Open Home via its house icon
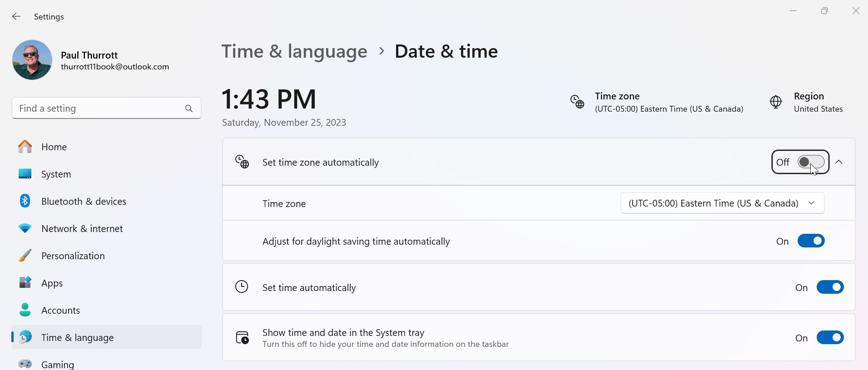Screen dimensions: 868x370 pyautogui.click(x=25, y=147)
